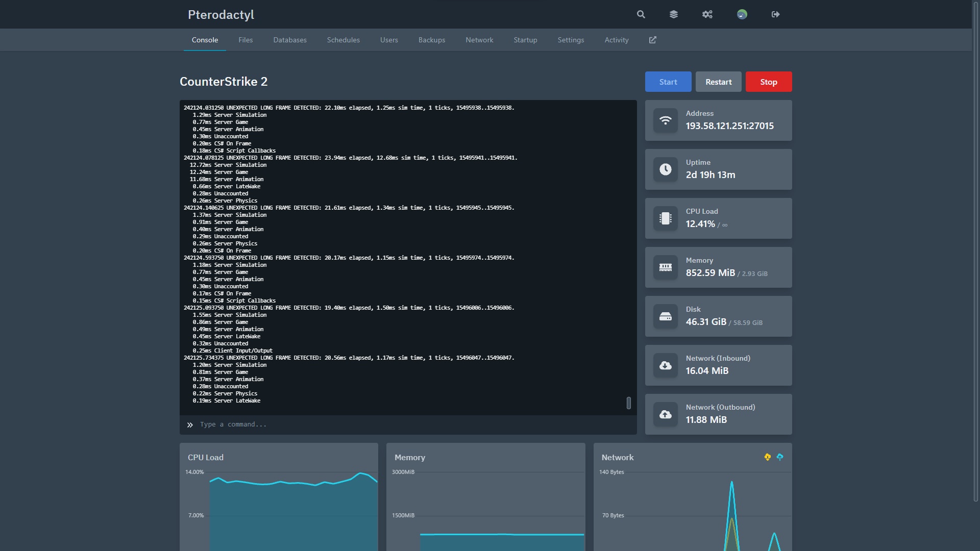
Task: Open the Backups tab
Action: click(432, 40)
